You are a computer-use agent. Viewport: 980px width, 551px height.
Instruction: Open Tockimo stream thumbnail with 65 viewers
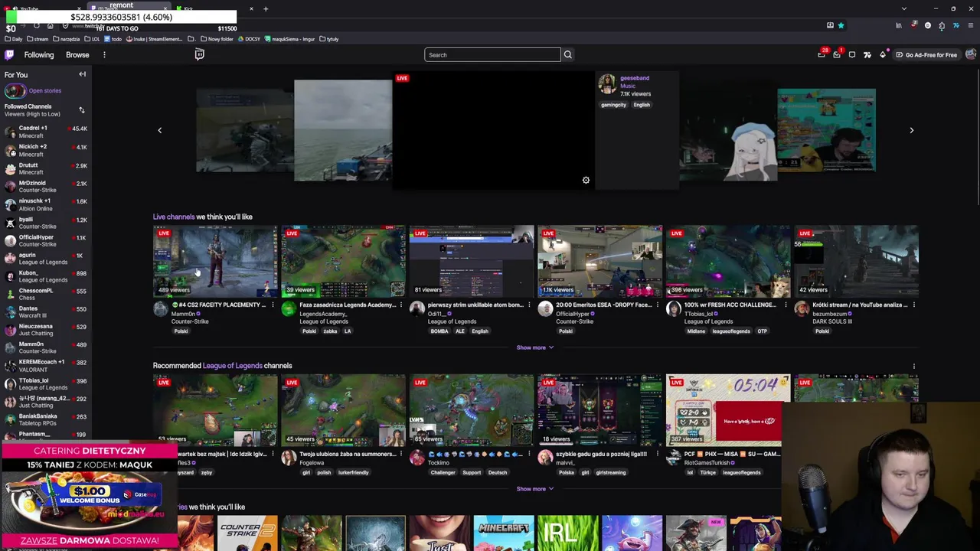[x=472, y=409]
